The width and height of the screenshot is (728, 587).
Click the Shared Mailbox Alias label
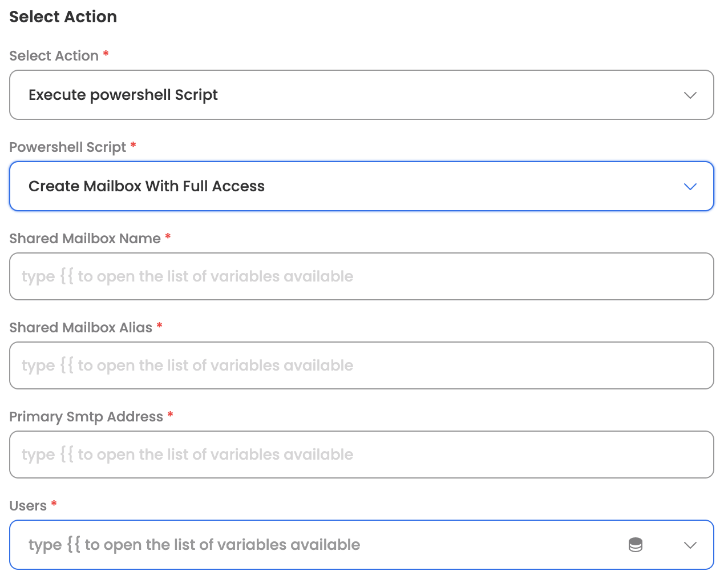coord(81,328)
